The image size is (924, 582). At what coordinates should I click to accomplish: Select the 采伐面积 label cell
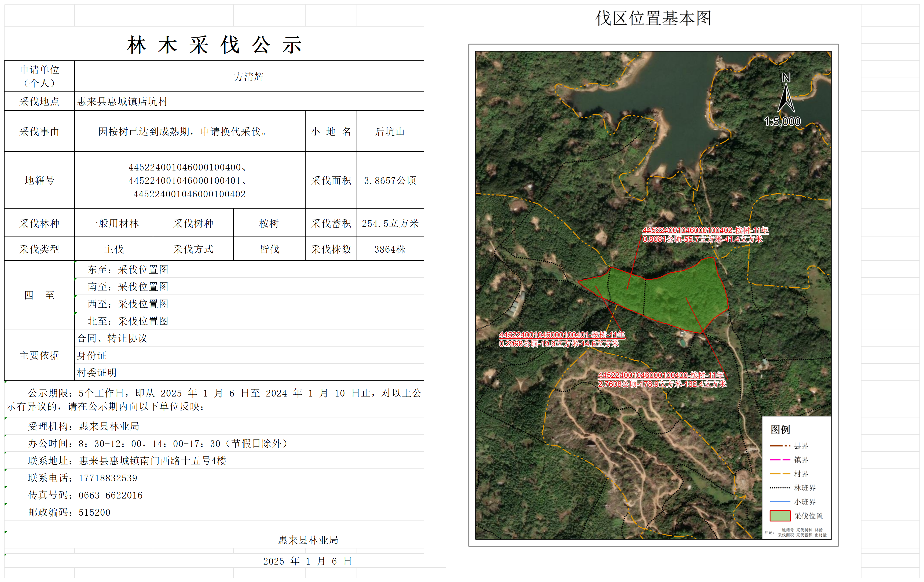pyautogui.click(x=331, y=180)
